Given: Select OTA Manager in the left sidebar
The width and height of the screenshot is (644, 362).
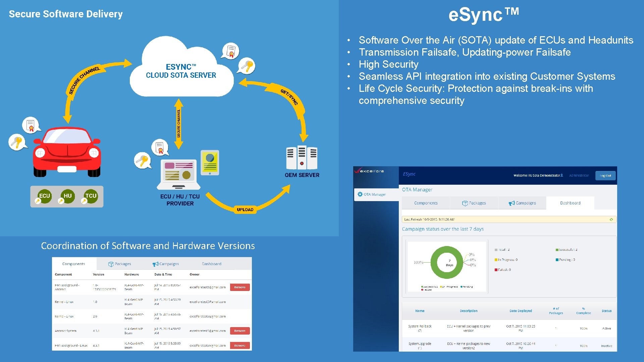Looking at the screenshot, I should tap(376, 194).
